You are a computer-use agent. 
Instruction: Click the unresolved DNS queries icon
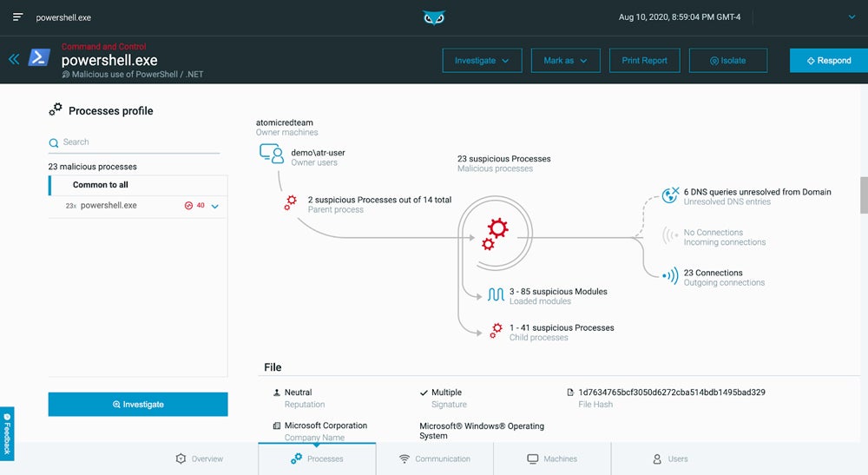[669, 196]
